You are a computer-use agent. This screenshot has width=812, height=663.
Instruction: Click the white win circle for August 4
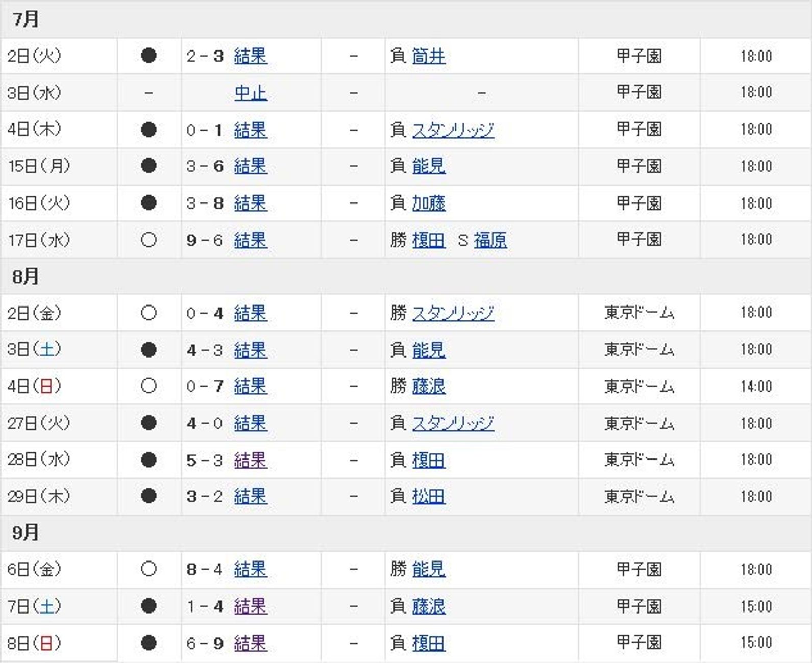(149, 386)
